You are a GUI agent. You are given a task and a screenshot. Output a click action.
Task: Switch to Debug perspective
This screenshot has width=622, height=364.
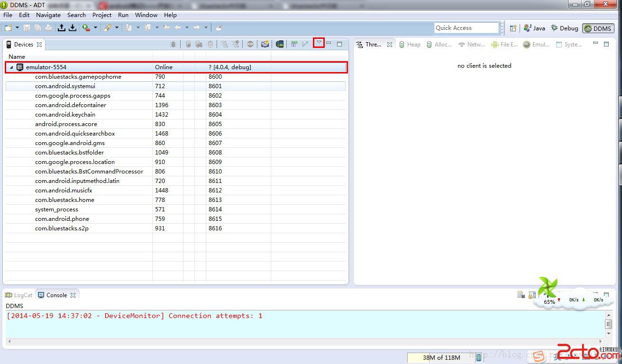click(x=564, y=28)
